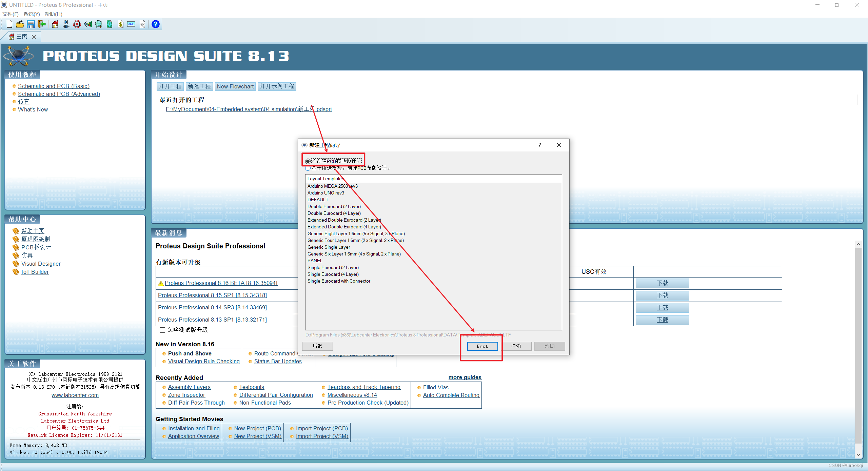Image resolution: width=868 pixels, height=471 pixels.
Task: Visit the www.labcenter.com link
Action: coord(75,395)
